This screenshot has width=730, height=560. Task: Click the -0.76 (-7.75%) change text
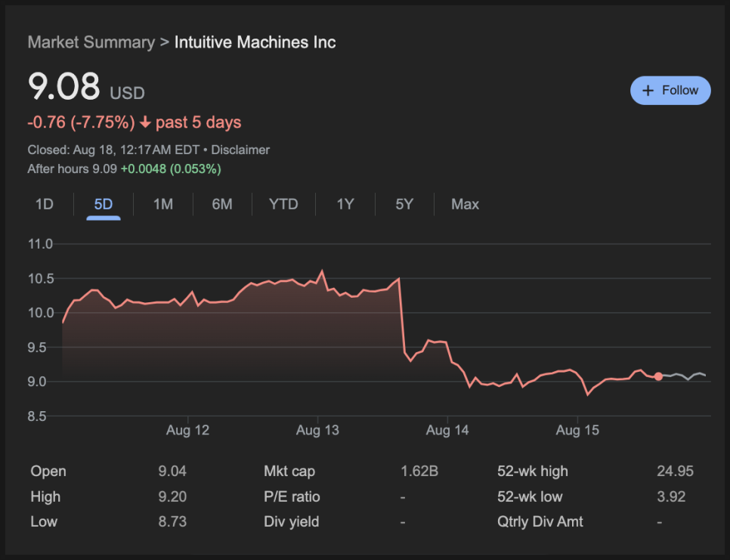coord(81,122)
